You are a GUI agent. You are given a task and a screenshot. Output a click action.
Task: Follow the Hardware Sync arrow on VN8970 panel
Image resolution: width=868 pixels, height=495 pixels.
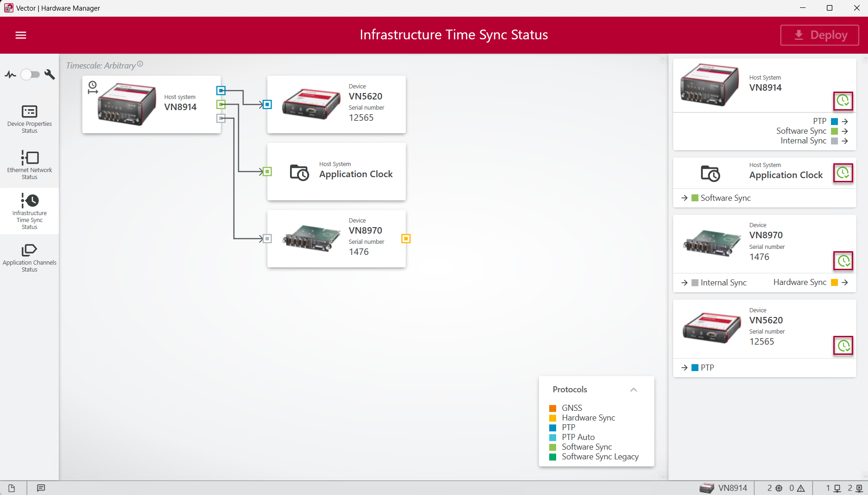pyautogui.click(x=845, y=283)
